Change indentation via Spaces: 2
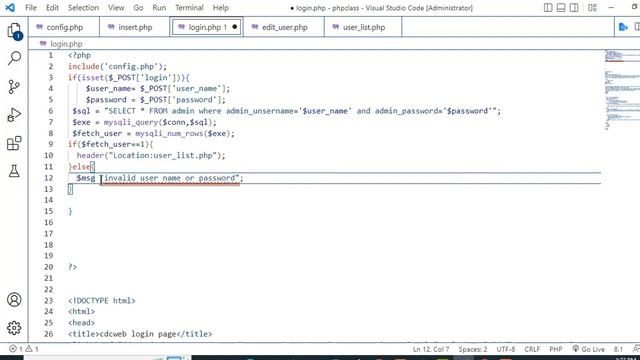This screenshot has height=360, width=640. (x=473, y=349)
